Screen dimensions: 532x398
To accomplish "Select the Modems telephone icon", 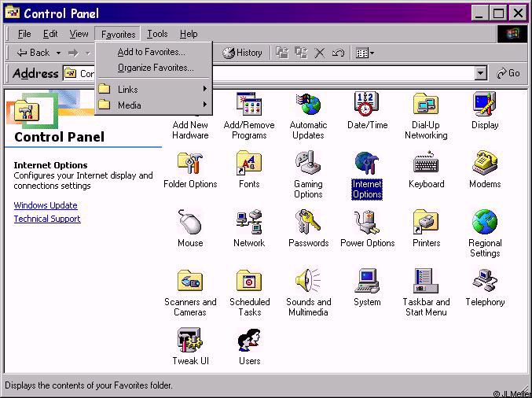I will point(485,164).
